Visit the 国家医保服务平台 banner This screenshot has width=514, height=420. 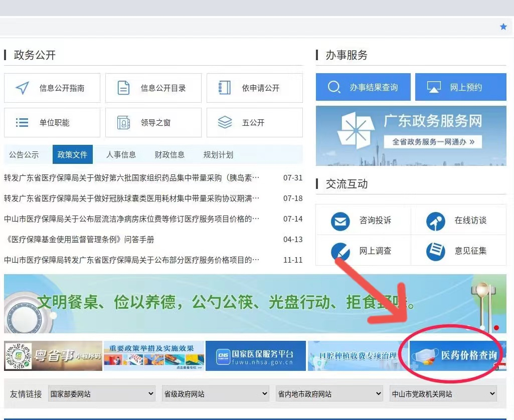coord(255,355)
